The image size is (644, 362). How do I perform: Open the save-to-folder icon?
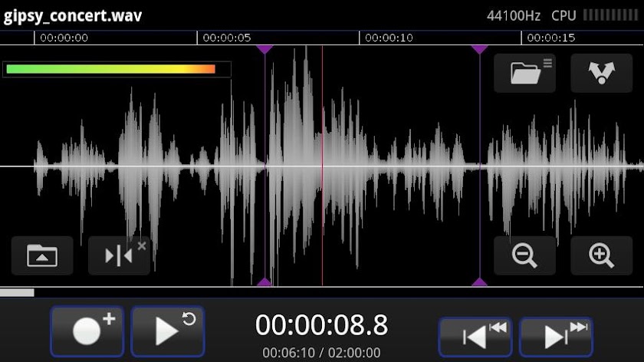pyautogui.click(x=42, y=255)
